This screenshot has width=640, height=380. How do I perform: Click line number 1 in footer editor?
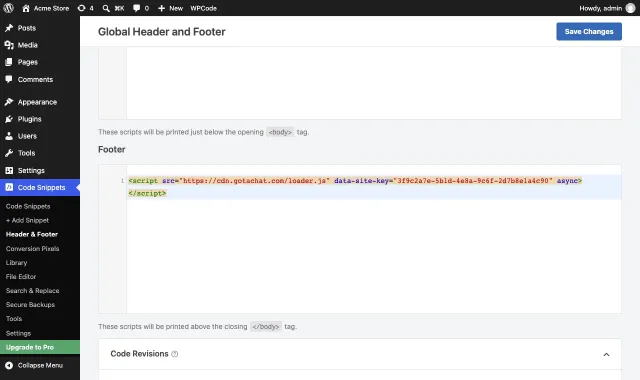[x=122, y=181]
